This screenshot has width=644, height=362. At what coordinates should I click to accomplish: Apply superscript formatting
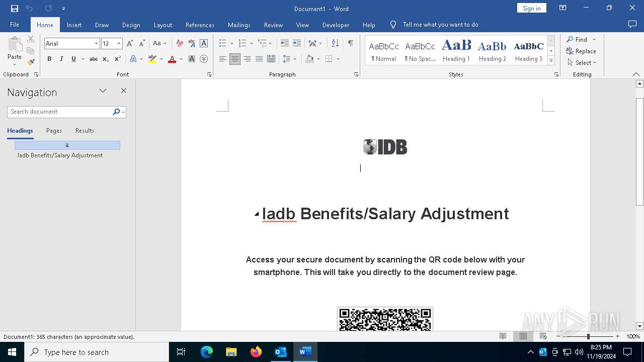click(x=117, y=59)
